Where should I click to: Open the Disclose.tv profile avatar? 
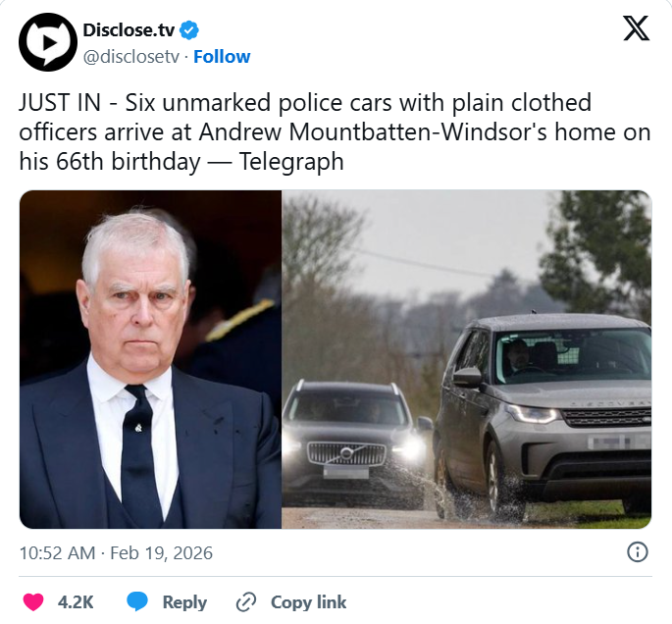pos(48,42)
